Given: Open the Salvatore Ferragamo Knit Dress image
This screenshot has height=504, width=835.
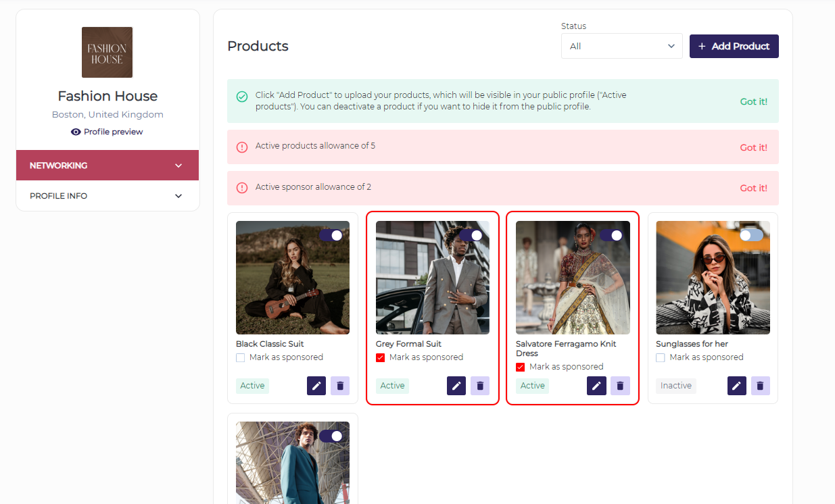Looking at the screenshot, I should pos(573,278).
